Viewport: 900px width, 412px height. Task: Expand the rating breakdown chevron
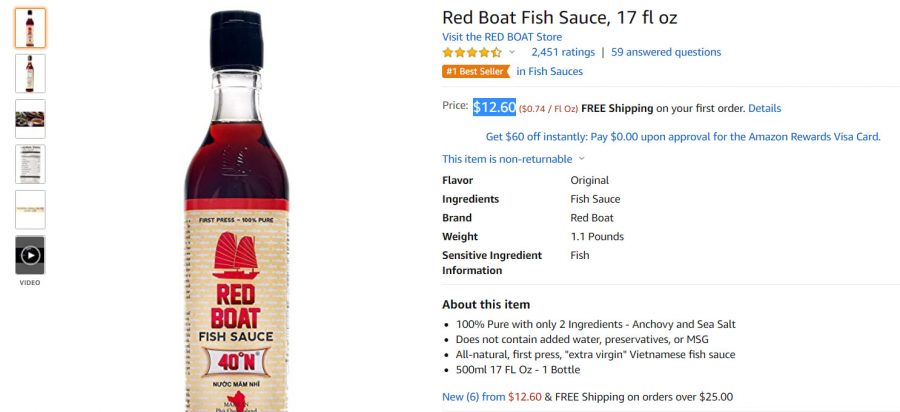[x=512, y=52]
